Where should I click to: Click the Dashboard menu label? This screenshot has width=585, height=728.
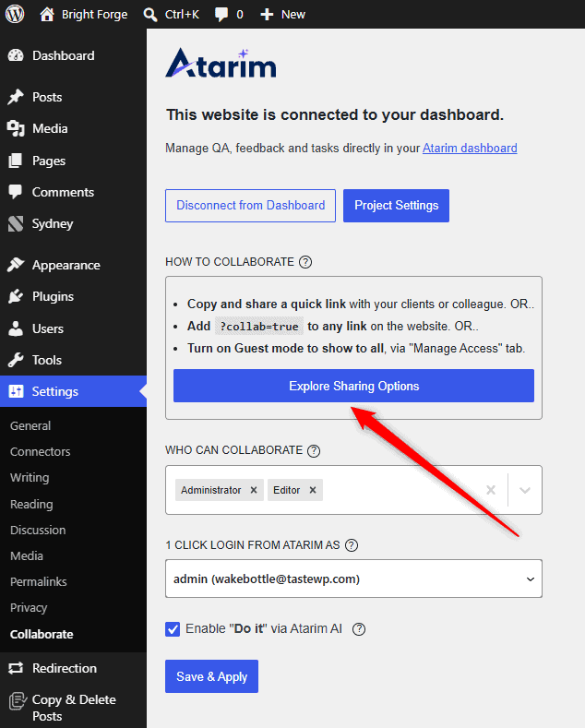tap(64, 55)
